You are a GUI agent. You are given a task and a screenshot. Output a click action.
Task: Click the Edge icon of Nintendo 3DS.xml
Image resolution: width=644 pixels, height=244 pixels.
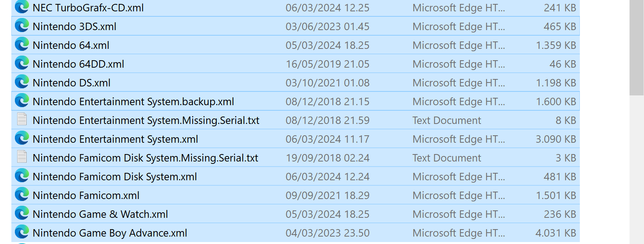(22, 26)
